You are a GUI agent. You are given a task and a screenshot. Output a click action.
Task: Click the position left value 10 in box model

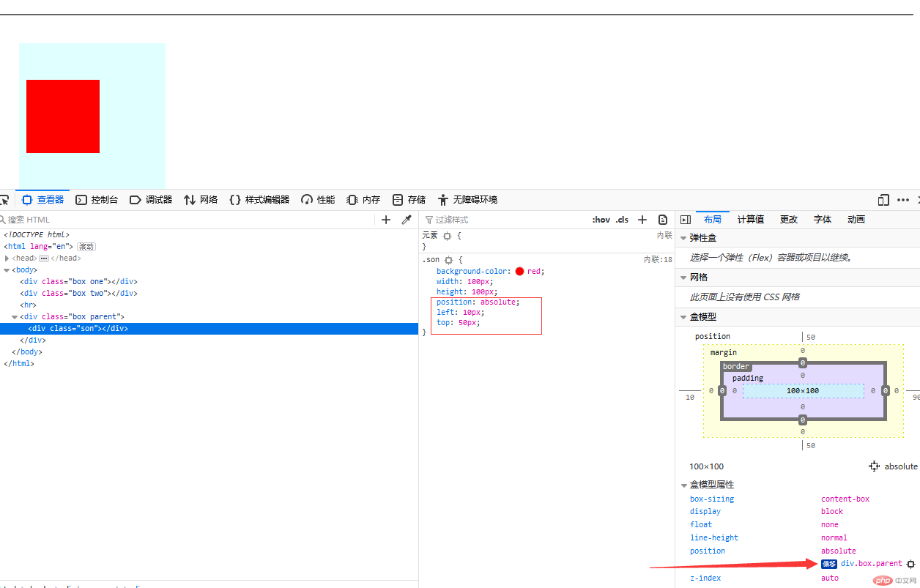pos(690,398)
